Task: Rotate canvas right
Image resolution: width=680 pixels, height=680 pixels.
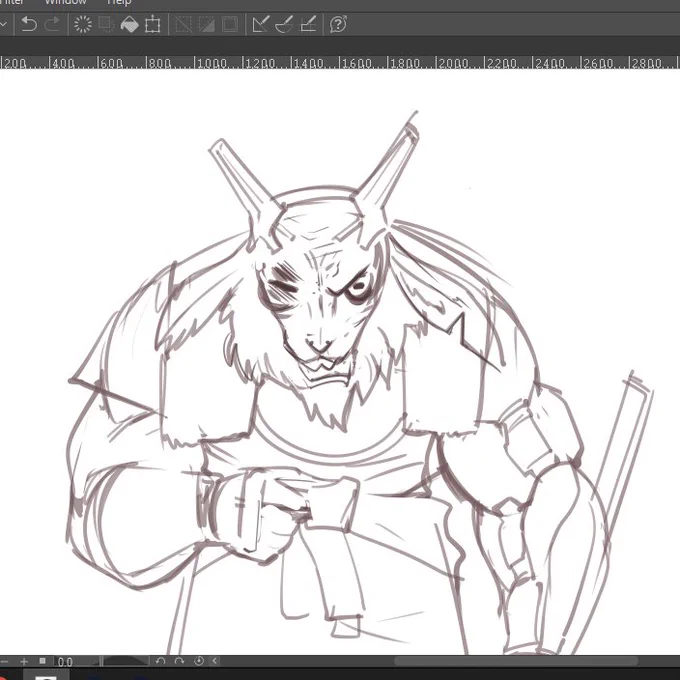Action: (179, 661)
